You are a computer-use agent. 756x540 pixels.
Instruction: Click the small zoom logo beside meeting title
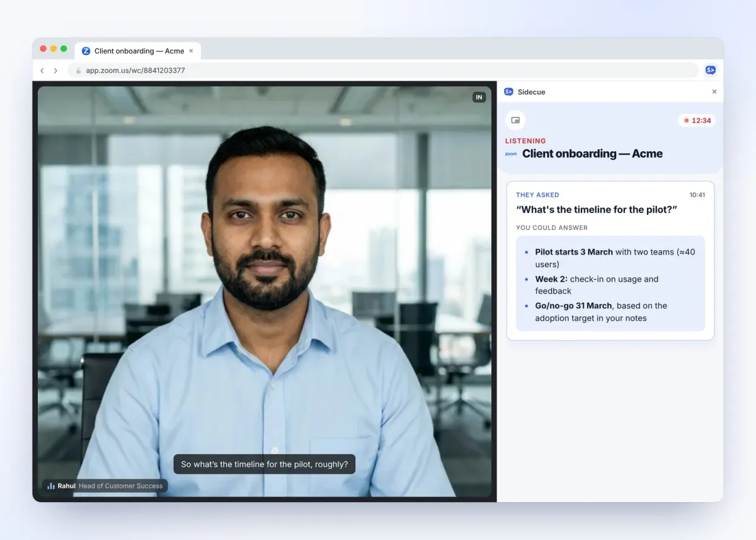[x=511, y=154]
